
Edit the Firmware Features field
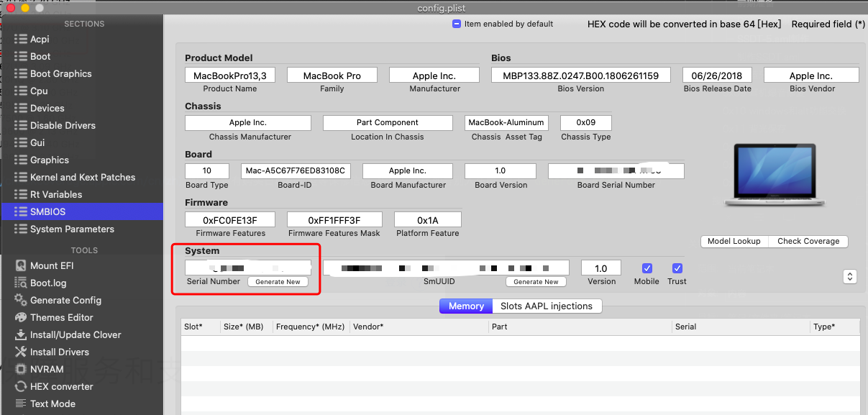tap(230, 219)
